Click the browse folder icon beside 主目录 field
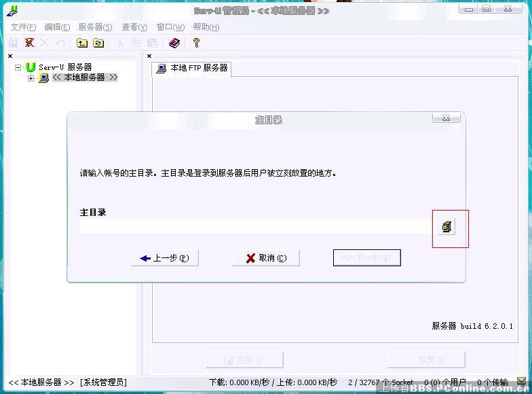 (446, 227)
